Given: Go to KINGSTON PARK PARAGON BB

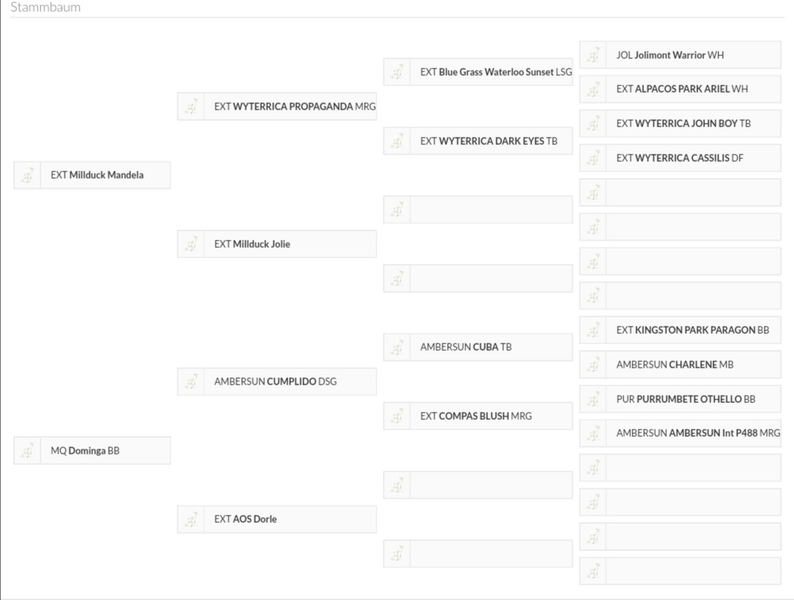Looking at the screenshot, I should pyautogui.click(x=692, y=330).
